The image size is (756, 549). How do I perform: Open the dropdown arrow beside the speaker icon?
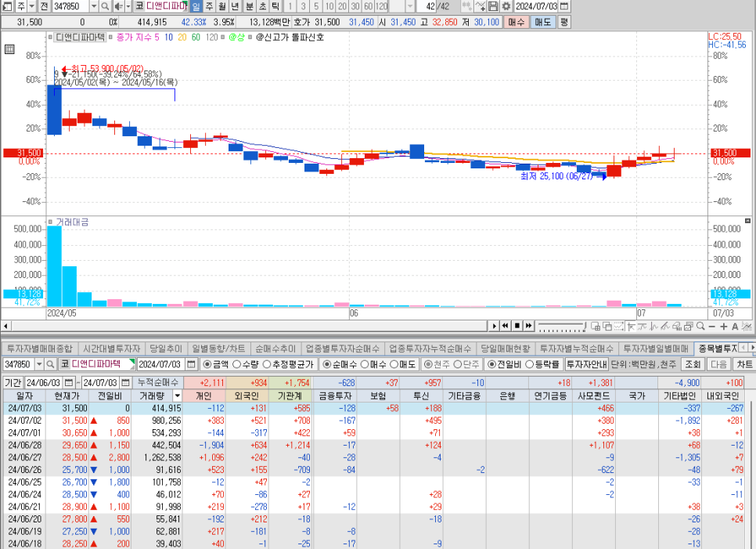tap(128, 6)
